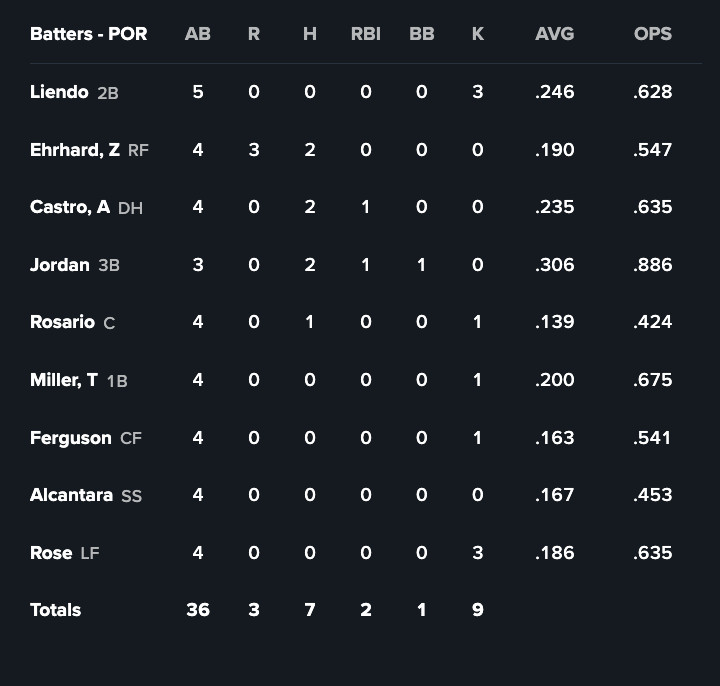Viewport: 720px width, 686px height.
Task: Select the BB column header
Action: [422, 34]
